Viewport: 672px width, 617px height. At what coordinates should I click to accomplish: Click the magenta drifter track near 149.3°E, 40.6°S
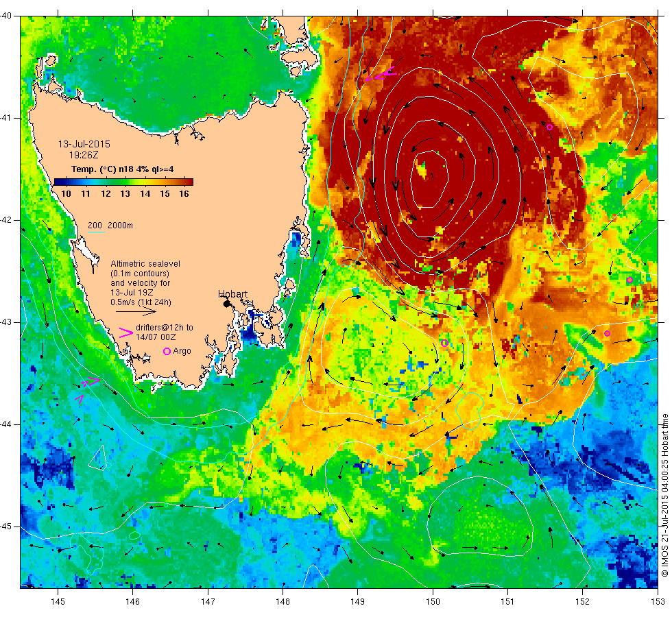pos(380,74)
